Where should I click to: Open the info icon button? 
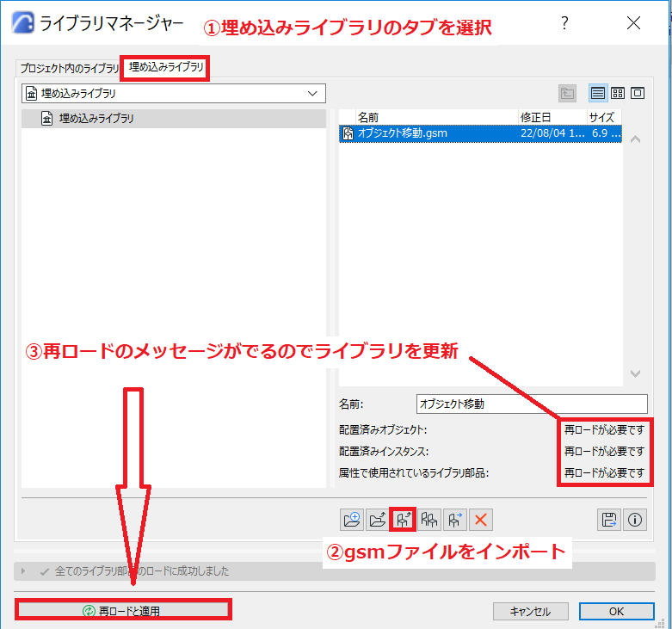[635, 520]
